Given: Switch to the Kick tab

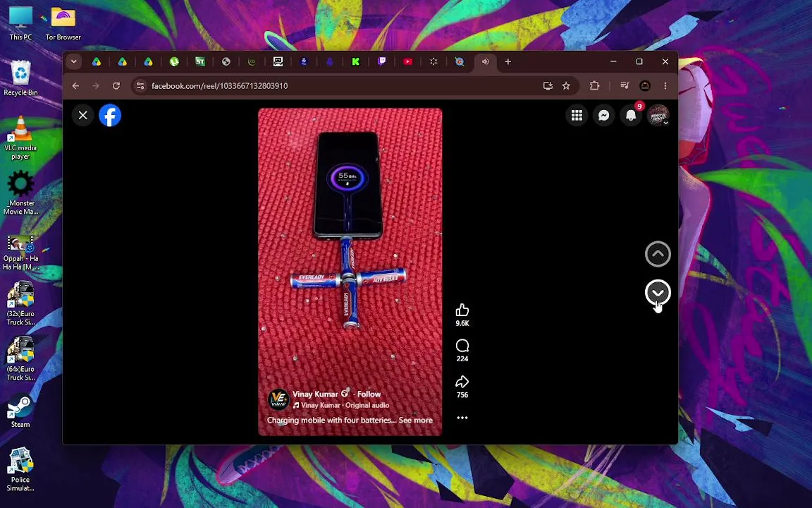Looking at the screenshot, I should (x=356, y=61).
